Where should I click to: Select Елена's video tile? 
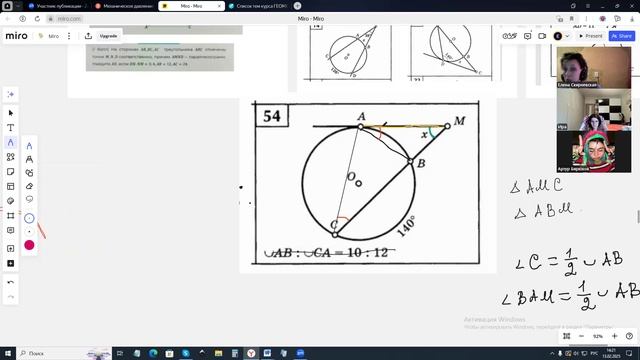[593, 67]
